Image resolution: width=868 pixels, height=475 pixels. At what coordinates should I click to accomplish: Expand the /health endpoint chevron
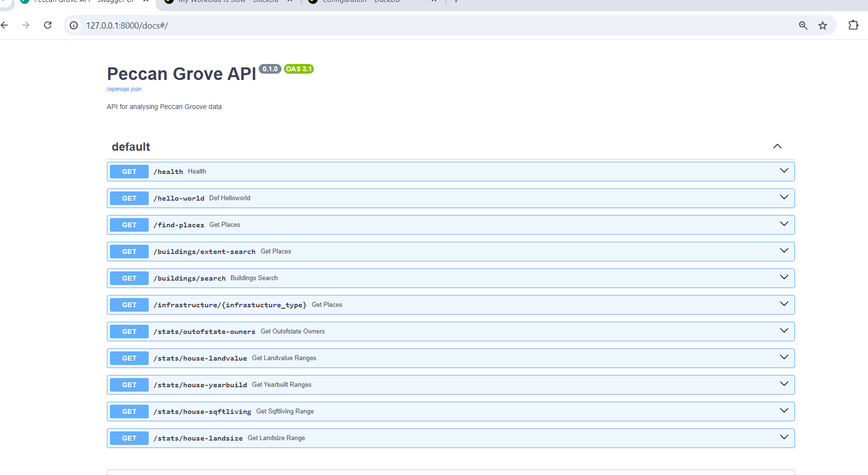pyautogui.click(x=784, y=171)
